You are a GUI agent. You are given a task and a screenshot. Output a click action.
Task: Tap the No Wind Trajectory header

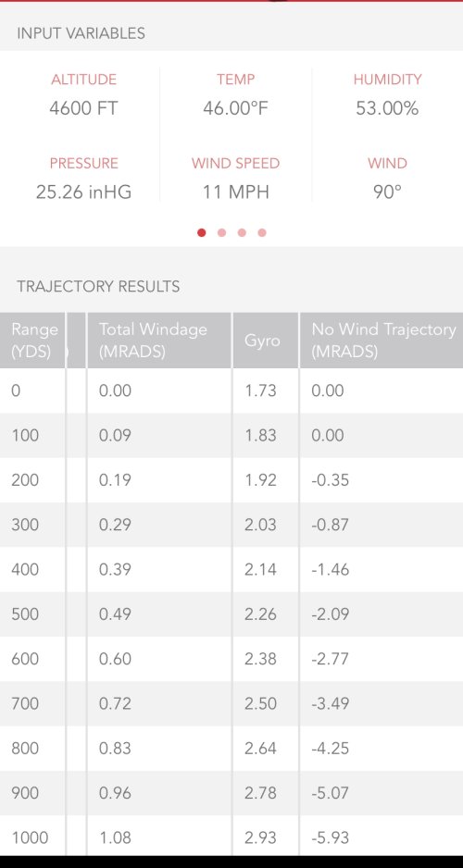click(382, 341)
